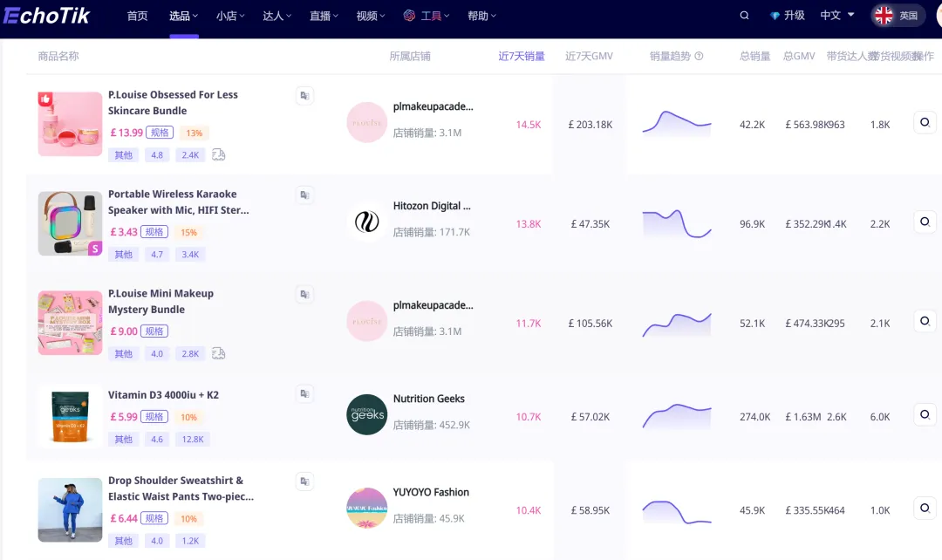Expand the 直播 dropdown menu

[324, 16]
